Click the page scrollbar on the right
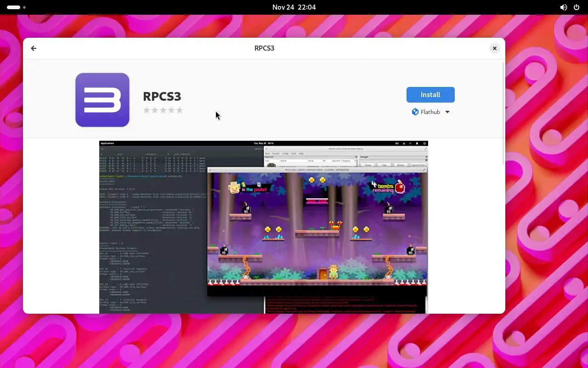Image resolution: width=588 pixels, height=368 pixels. 503,113
